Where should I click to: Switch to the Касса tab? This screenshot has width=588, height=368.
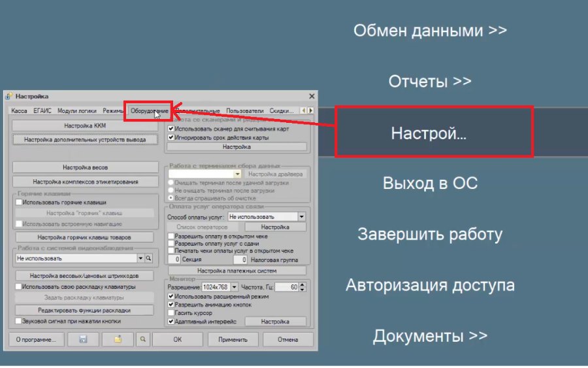(19, 111)
